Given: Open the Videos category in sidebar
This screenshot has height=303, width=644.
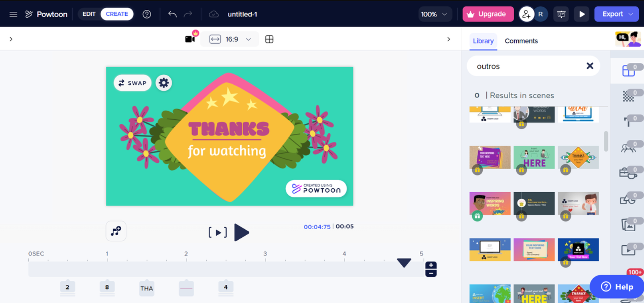Looking at the screenshot, I should (629, 250).
